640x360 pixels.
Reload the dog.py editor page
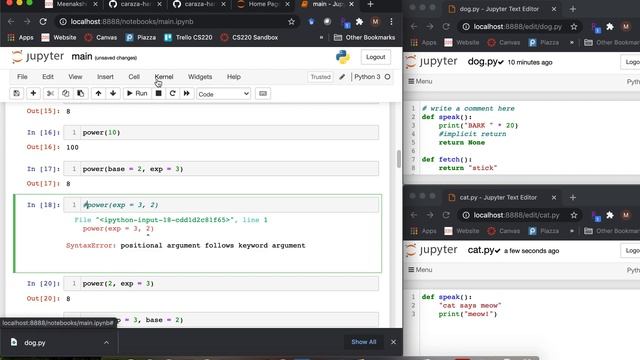coord(446,27)
